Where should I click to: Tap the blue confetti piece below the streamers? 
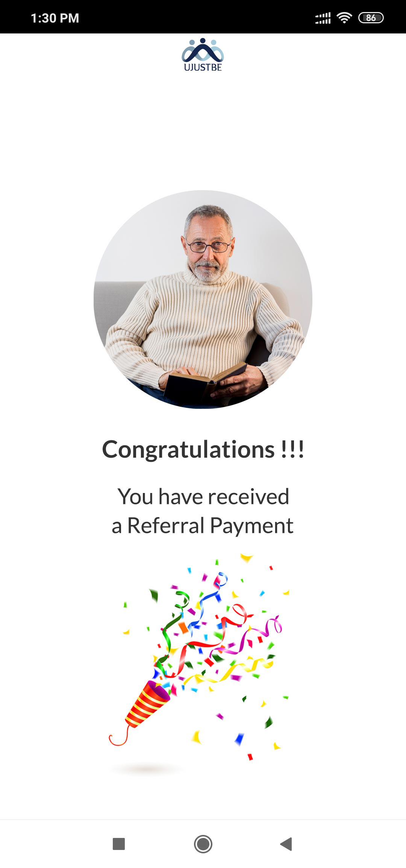239,739
